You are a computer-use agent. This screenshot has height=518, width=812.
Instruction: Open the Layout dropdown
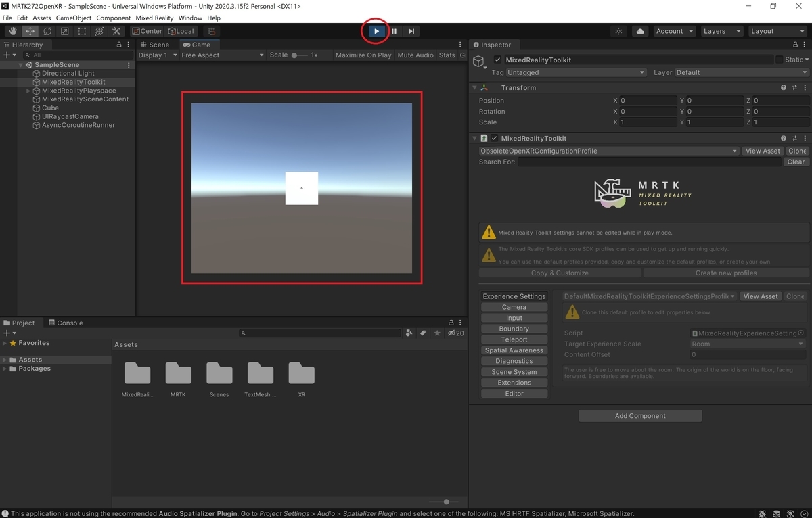pyautogui.click(x=777, y=31)
